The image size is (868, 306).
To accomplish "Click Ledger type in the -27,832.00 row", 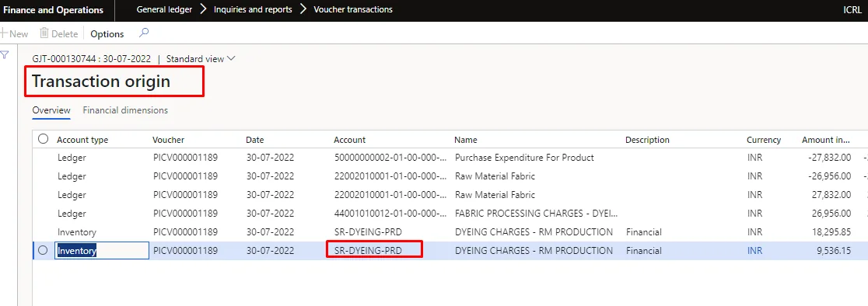I will pos(72,158).
